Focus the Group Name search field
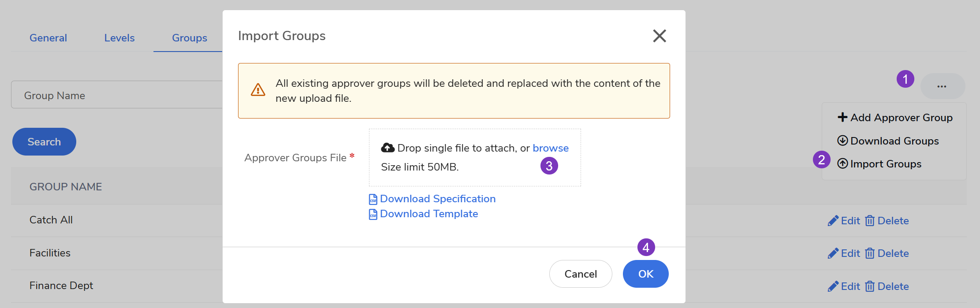 pyautogui.click(x=117, y=95)
